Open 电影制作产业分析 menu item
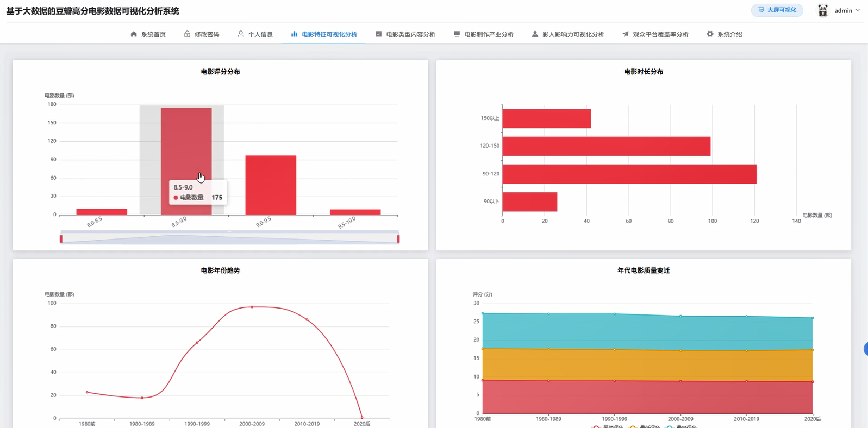Viewport: 868px width, 428px height. 484,34
